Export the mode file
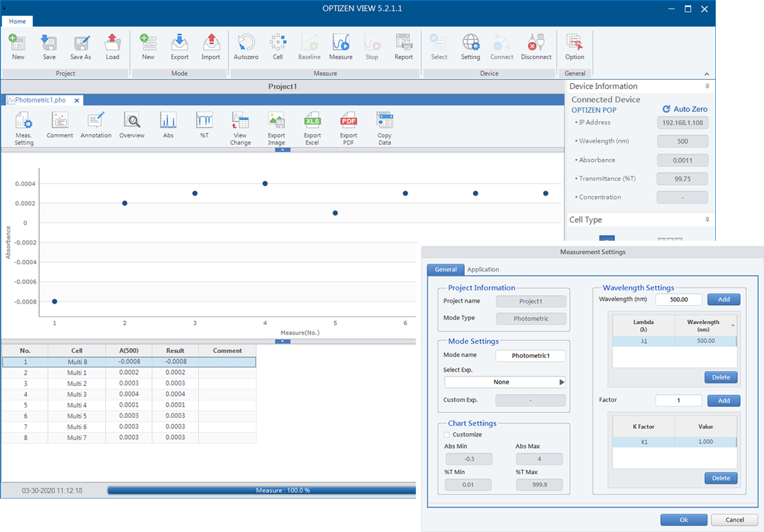This screenshot has height=532, width=764. click(x=180, y=47)
